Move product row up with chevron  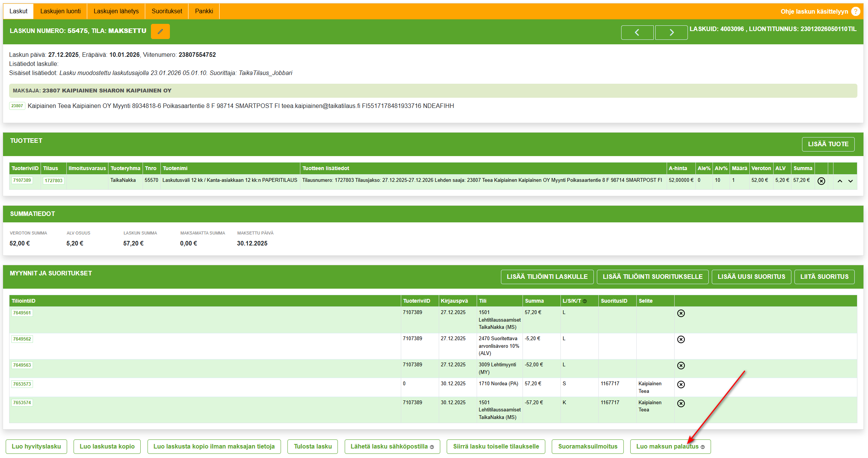[840, 181]
